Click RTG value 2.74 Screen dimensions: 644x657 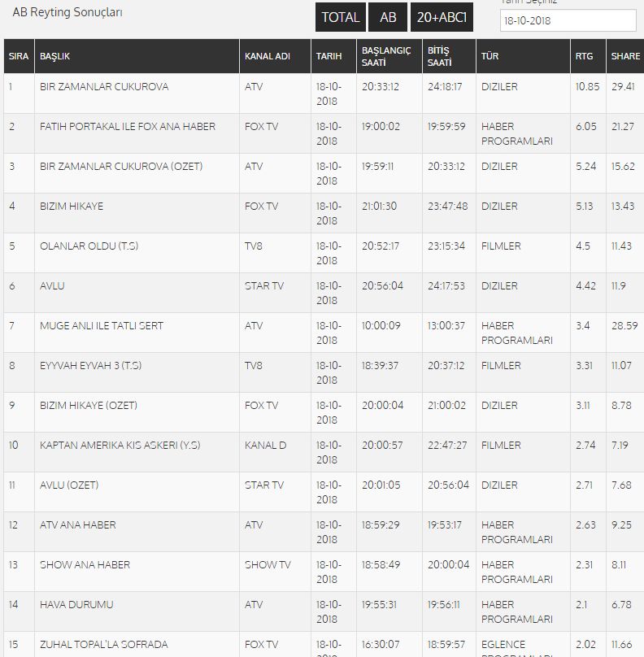[x=585, y=445]
